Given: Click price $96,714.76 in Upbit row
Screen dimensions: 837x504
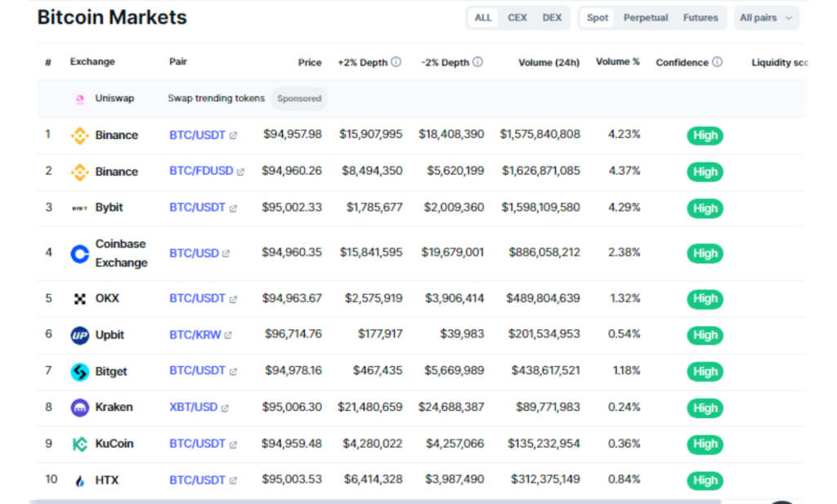Looking at the screenshot, I should point(293,334).
